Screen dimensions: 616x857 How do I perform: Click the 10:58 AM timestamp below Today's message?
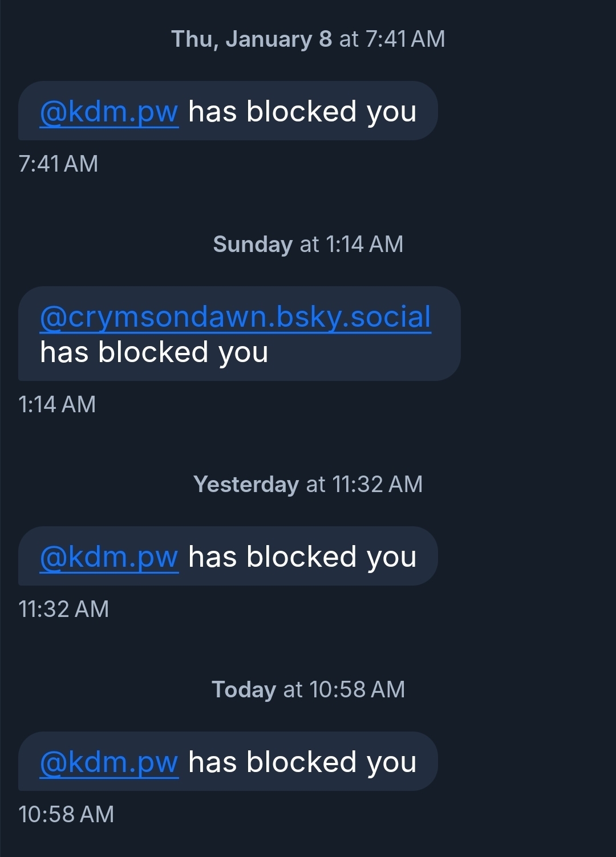pos(66,814)
